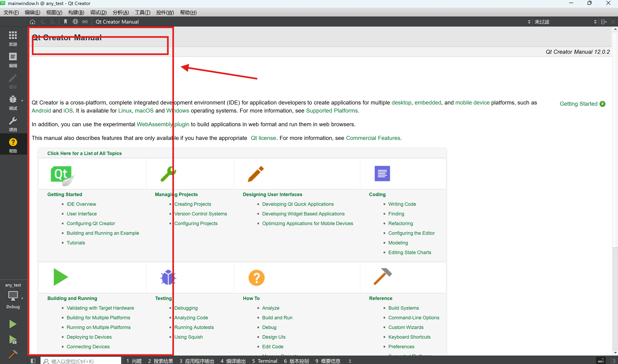Toggle the progress details button
Screen dimensions: 618x364
(x=601, y=361)
